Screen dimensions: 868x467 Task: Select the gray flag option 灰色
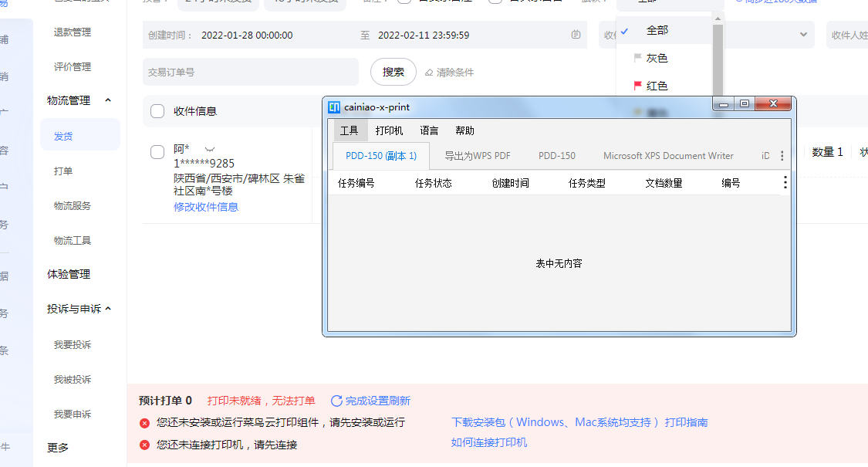tap(657, 58)
